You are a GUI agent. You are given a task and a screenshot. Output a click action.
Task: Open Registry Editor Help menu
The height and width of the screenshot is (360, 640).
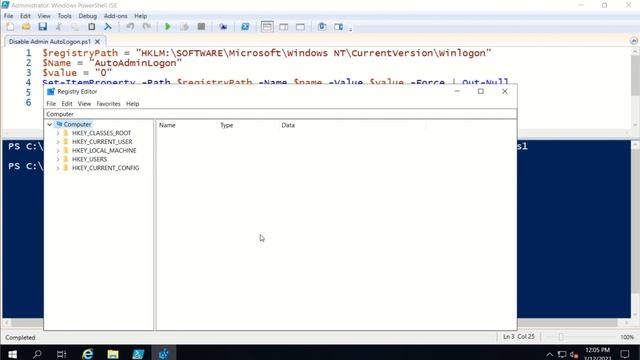tap(133, 104)
